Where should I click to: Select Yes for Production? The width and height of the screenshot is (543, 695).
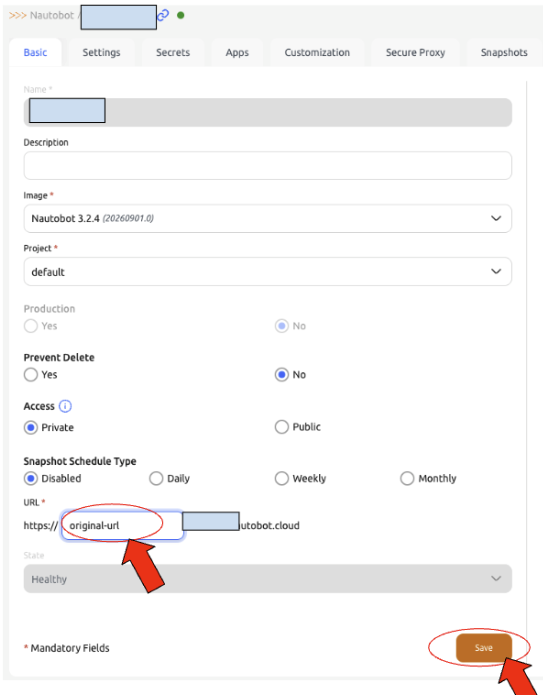(x=31, y=326)
